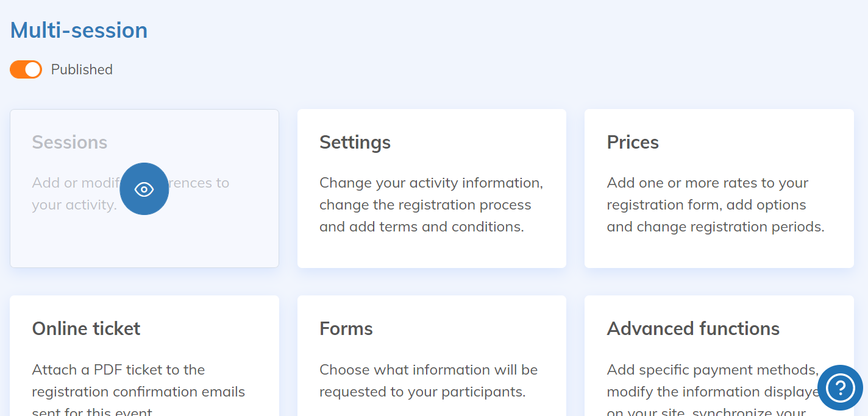Open the Settings card heading
Screen dimensions: 868x416
(355, 143)
